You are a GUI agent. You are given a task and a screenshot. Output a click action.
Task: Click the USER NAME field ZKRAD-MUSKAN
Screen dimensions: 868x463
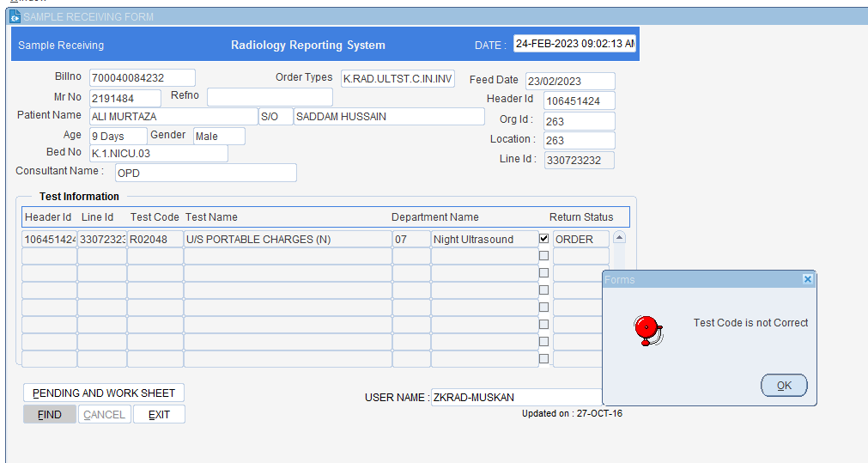pyautogui.click(x=517, y=398)
